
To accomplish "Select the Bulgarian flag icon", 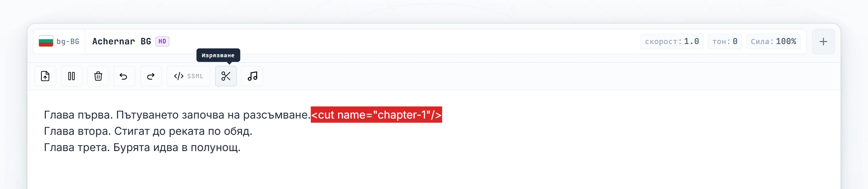I will 46,41.
